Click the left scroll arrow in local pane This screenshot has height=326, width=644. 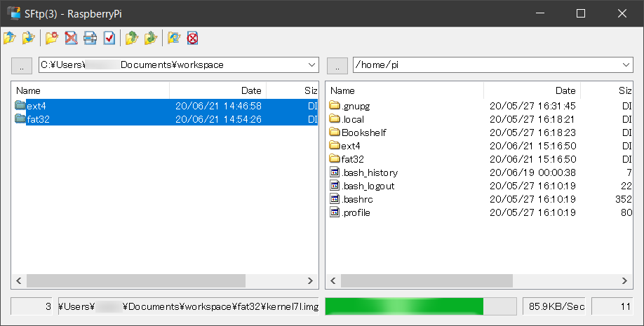(x=19, y=281)
